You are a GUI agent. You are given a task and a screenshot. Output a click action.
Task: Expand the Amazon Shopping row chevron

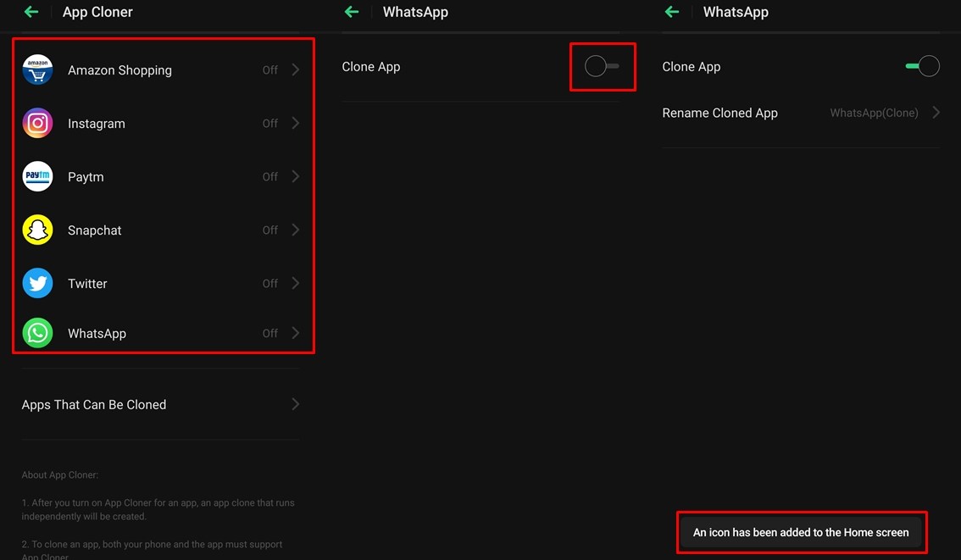click(x=296, y=69)
